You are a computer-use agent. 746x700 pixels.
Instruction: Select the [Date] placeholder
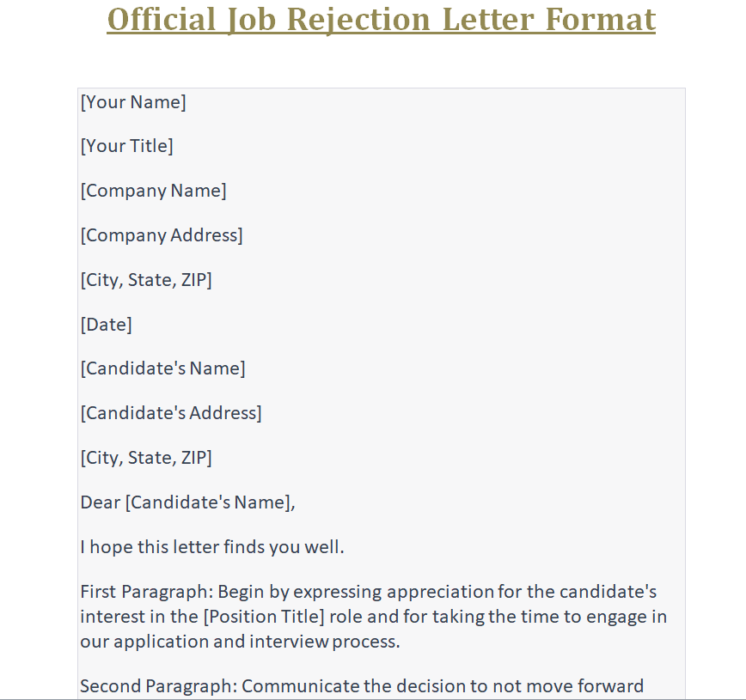[107, 325]
